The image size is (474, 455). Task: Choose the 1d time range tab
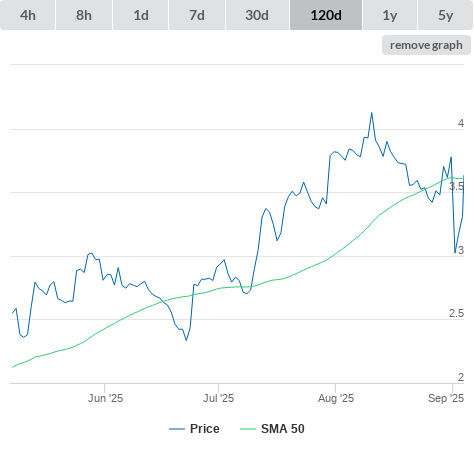click(x=141, y=15)
